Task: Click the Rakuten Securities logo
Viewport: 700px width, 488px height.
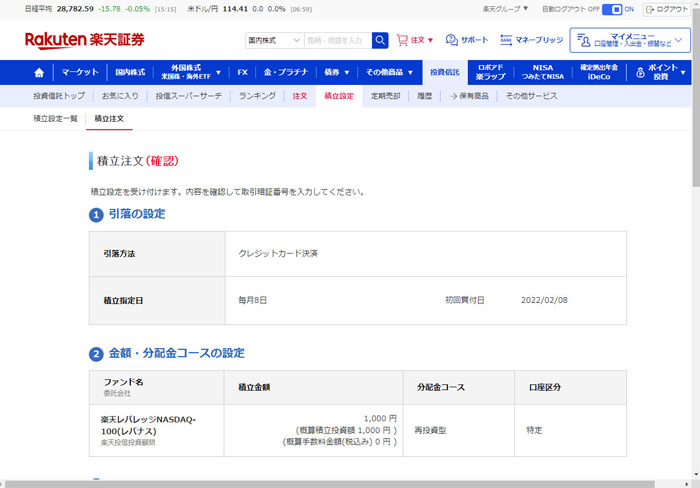Action: point(84,40)
